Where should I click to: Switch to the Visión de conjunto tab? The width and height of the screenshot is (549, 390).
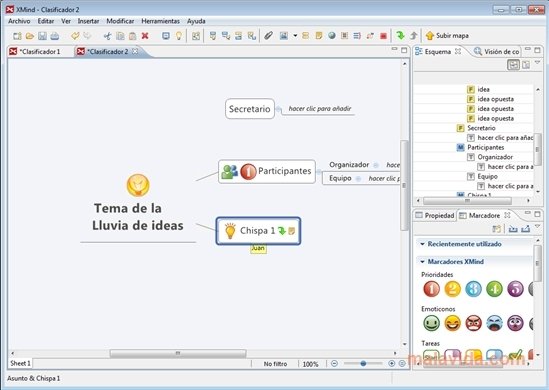coord(496,51)
